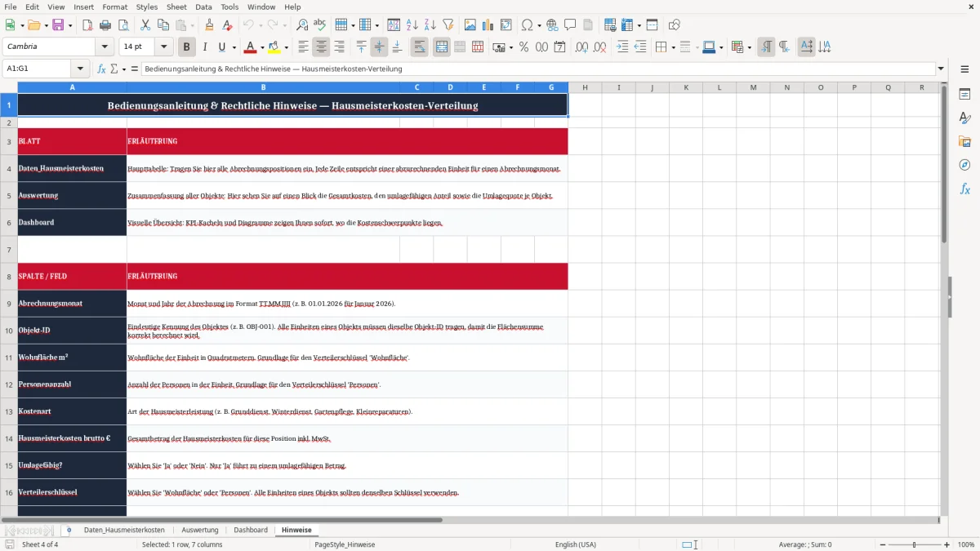Toggle Center Vertically alignment

(379, 47)
